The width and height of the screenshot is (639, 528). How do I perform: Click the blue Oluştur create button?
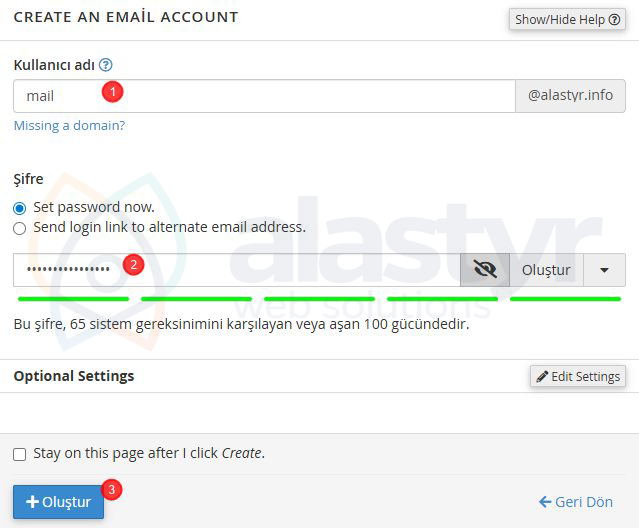coord(58,502)
